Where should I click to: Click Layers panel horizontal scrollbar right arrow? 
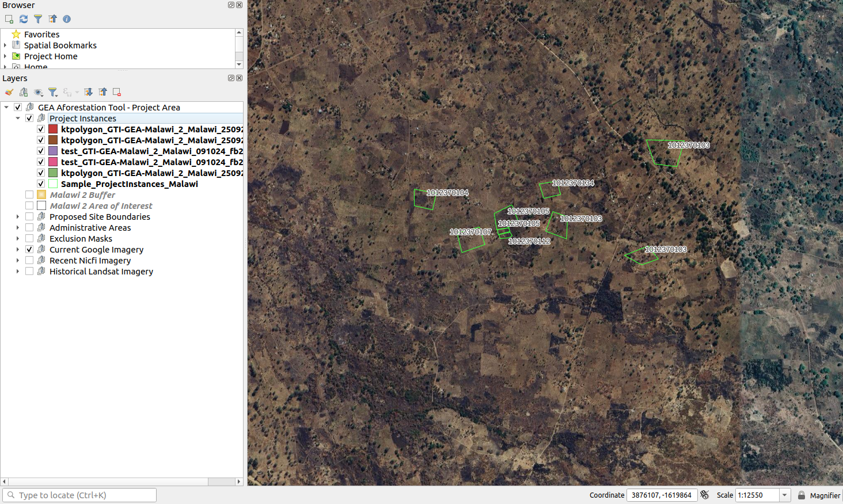click(x=239, y=481)
